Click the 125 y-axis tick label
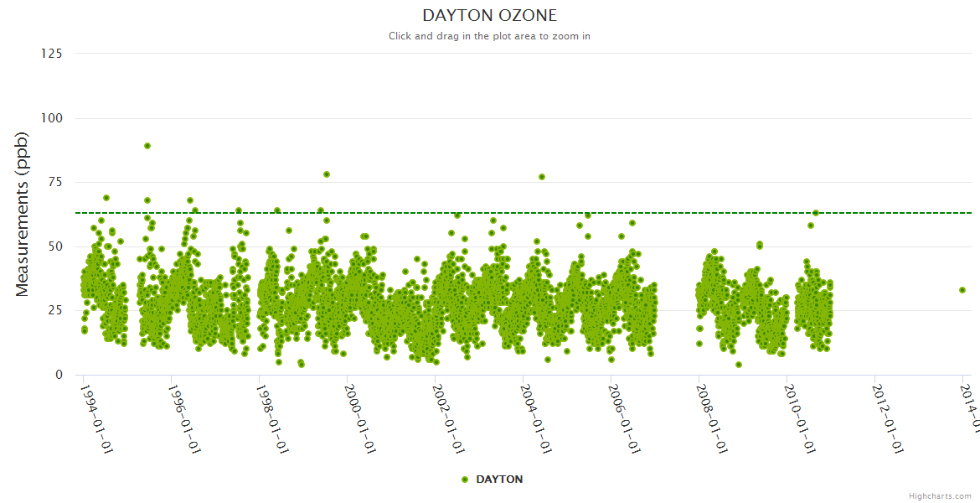Image resolution: width=980 pixels, height=503 pixels. pos(51,54)
